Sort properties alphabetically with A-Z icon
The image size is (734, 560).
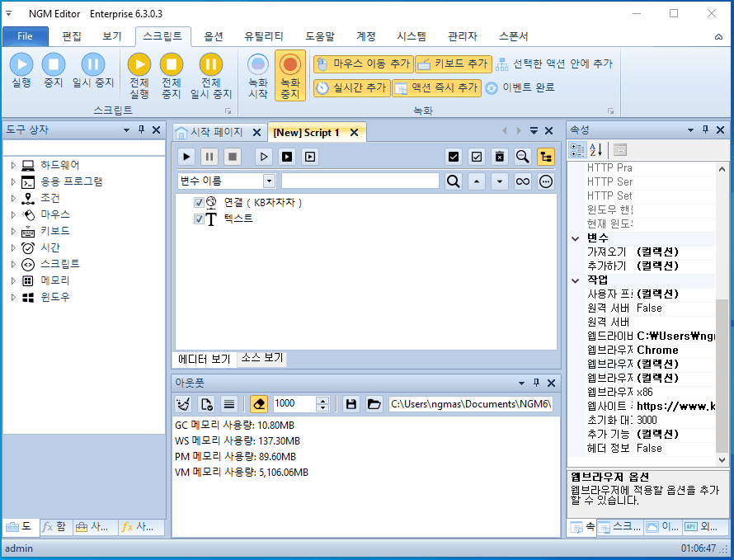click(595, 150)
